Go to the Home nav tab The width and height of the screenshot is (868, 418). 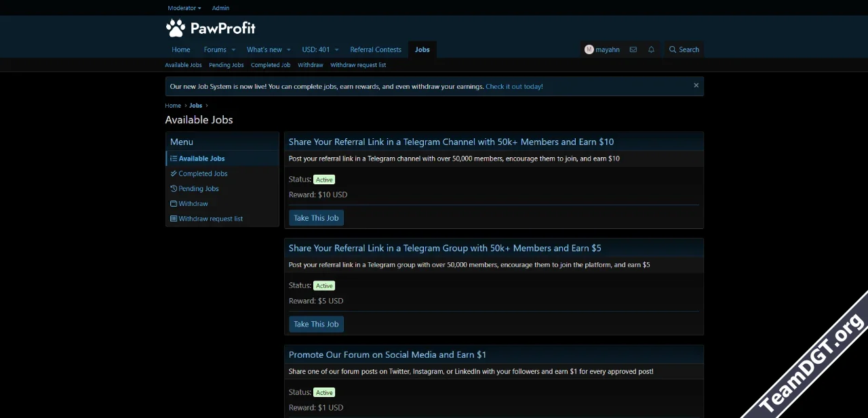pyautogui.click(x=180, y=49)
